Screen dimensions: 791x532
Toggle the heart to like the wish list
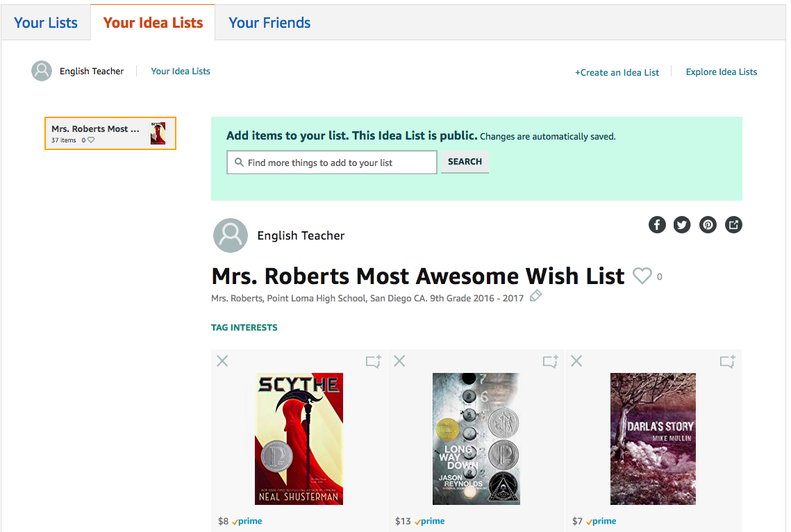642,276
